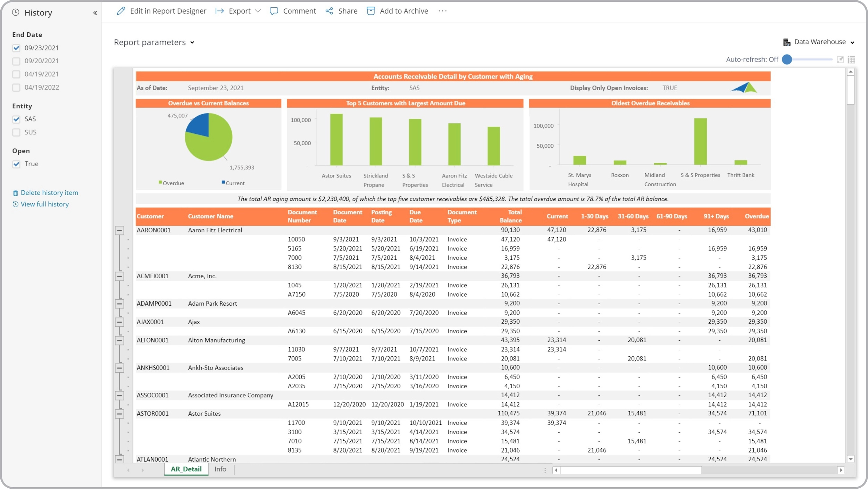Toggle the 09/23/2021 end date checkbox

(x=16, y=48)
